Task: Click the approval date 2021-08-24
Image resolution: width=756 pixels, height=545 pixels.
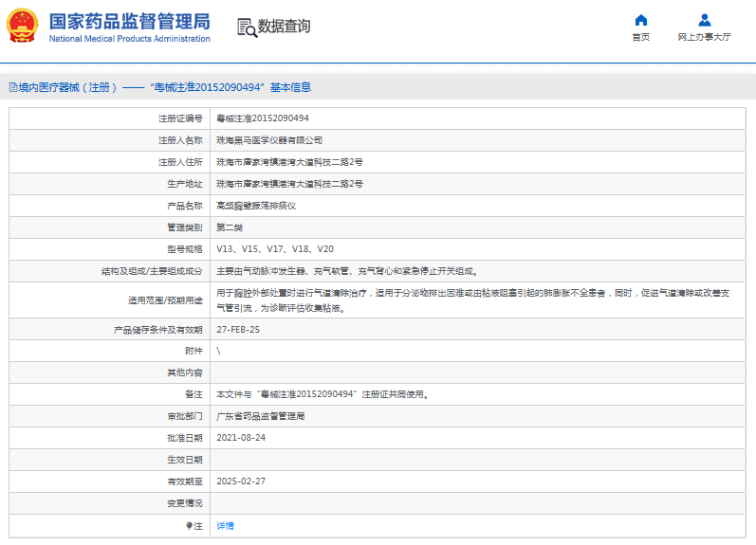Action: [x=241, y=438]
